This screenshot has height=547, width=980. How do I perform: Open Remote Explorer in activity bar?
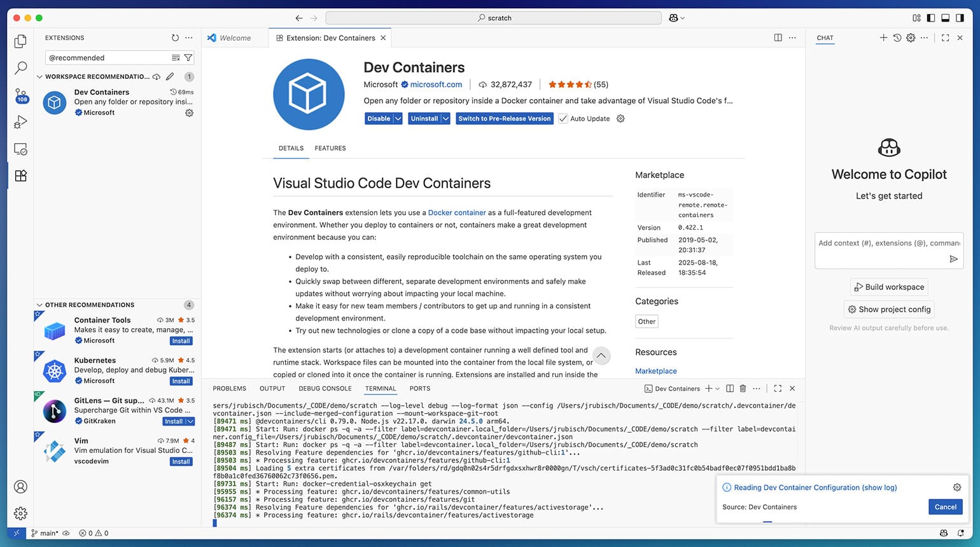click(x=20, y=149)
